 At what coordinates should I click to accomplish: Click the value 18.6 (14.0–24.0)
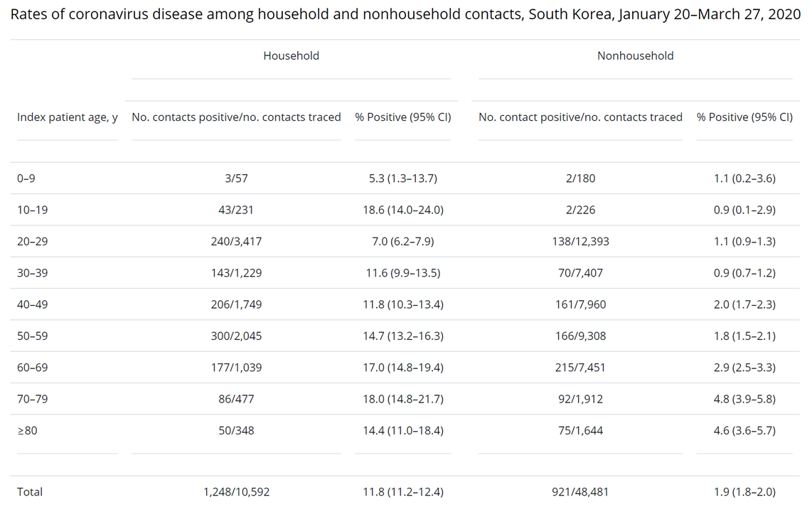coord(402,210)
